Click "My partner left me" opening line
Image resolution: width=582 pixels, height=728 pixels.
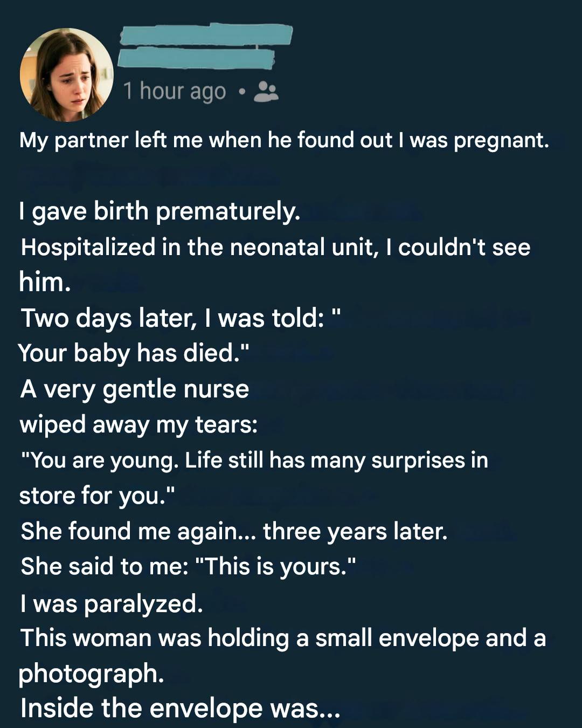(284, 140)
